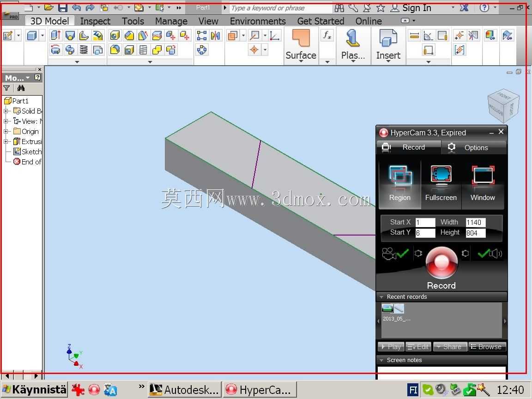This screenshot has width=532, height=399.
Task: Activate the Face Draft tool
Action: [143, 35]
